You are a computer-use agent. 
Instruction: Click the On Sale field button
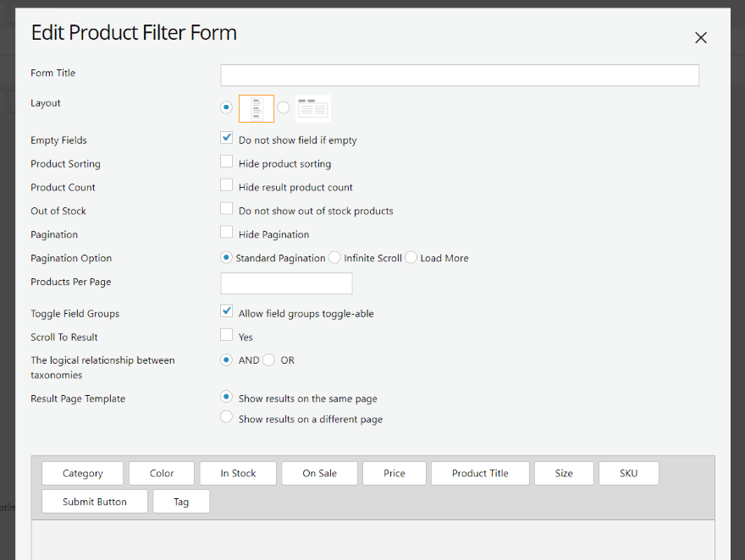pyautogui.click(x=319, y=473)
